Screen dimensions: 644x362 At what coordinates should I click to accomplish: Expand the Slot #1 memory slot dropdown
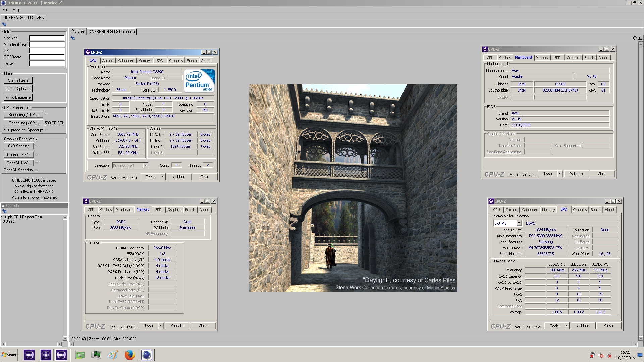coord(519,223)
